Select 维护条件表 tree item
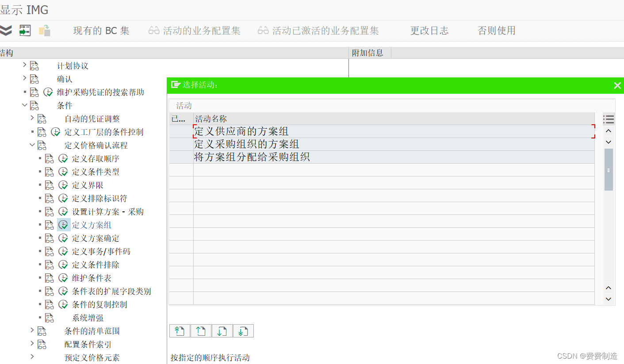 point(92,278)
